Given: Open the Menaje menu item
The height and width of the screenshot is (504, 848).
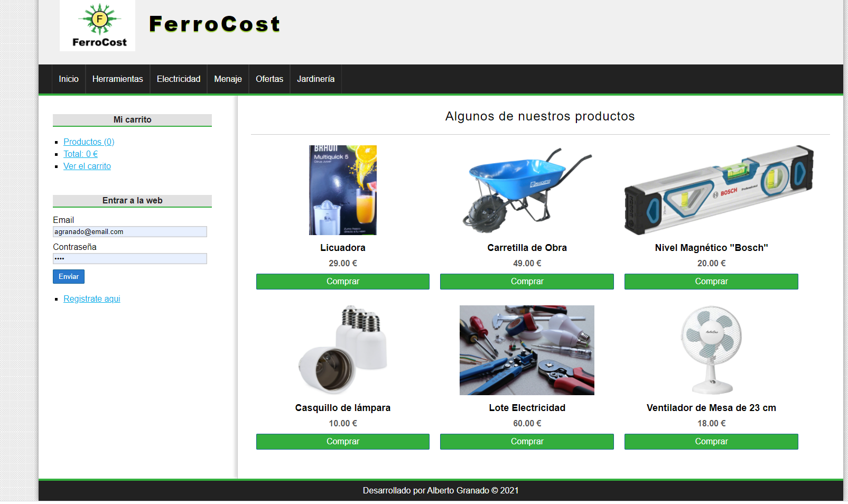Looking at the screenshot, I should 228,79.
